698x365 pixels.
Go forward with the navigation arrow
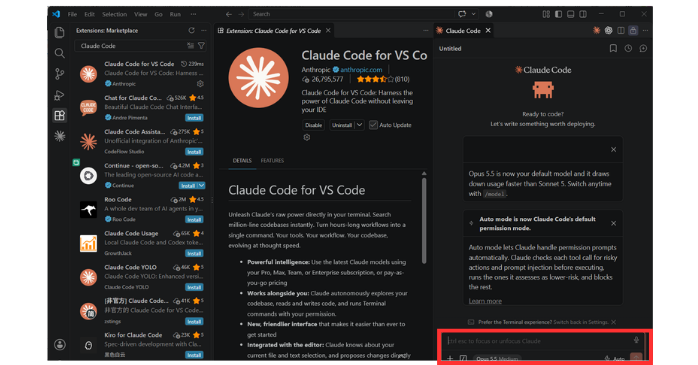point(241,14)
